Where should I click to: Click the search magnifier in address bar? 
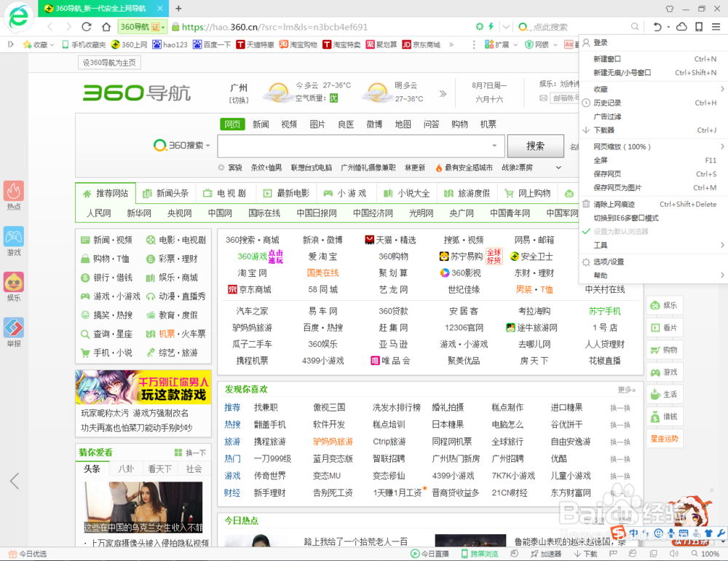click(x=635, y=26)
